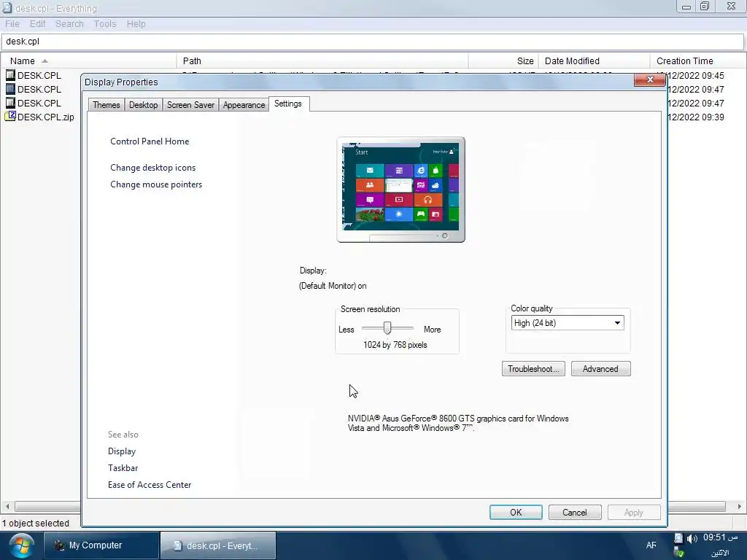Click the monitor preview image
Image resolution: width=747 pixels, height=560 pixels.
(x=400, y=190)
